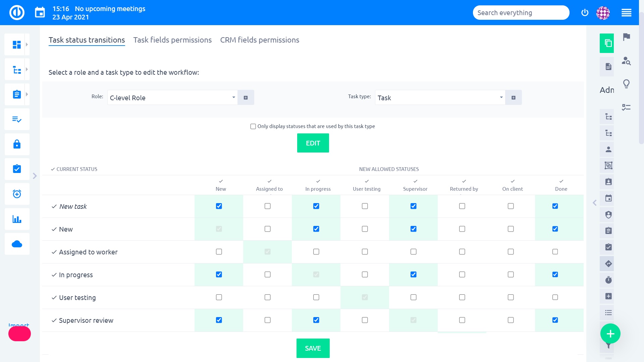The width and height of the screenshot is (644, 362).
Task: Open the tasks clipboard icon in left sidebar
Action: [x=17, y=94]
